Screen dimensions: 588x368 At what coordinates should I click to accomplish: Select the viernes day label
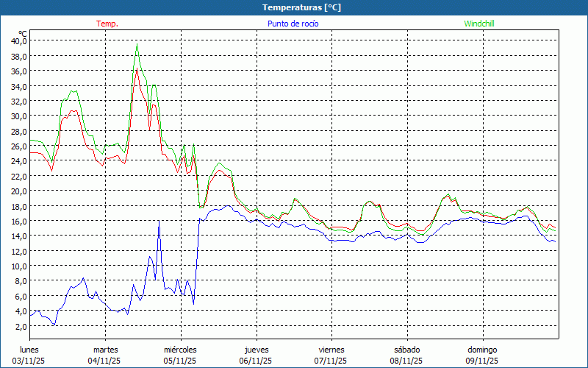[331, 349]
